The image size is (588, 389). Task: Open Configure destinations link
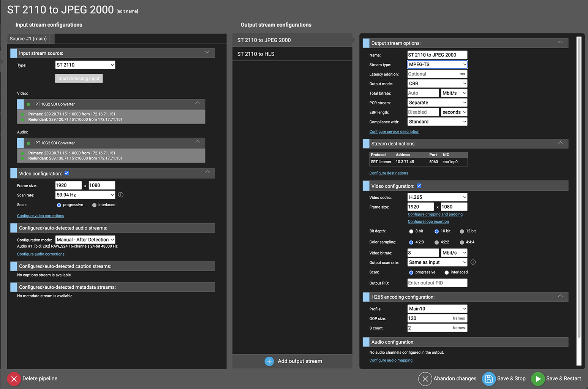coord(389,173)
